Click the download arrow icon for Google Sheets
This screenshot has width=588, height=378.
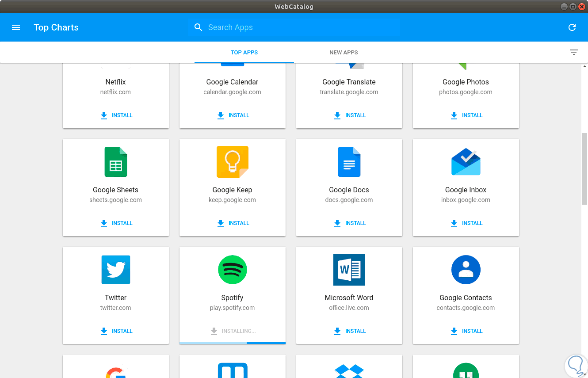coord(104,223)
